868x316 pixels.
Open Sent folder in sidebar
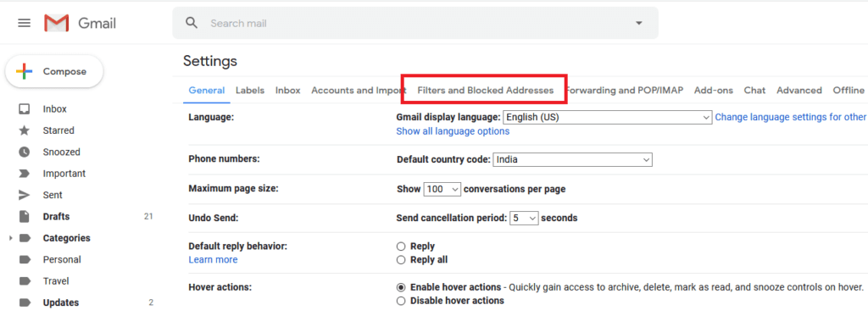point(53,195)
